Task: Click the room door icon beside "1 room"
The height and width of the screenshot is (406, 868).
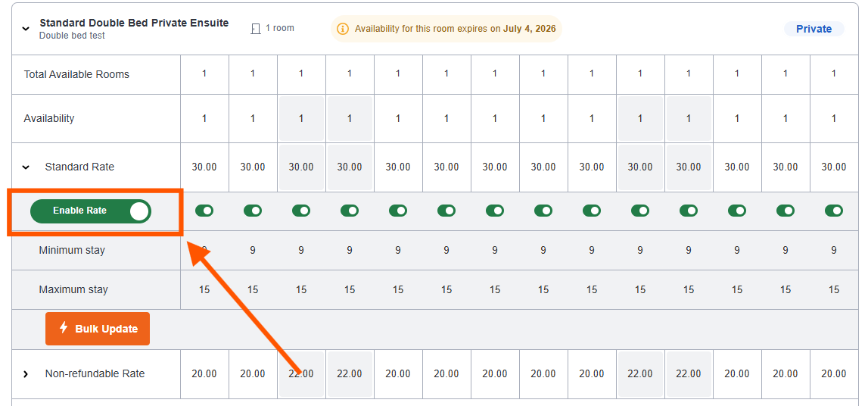Action: [255, 28]
